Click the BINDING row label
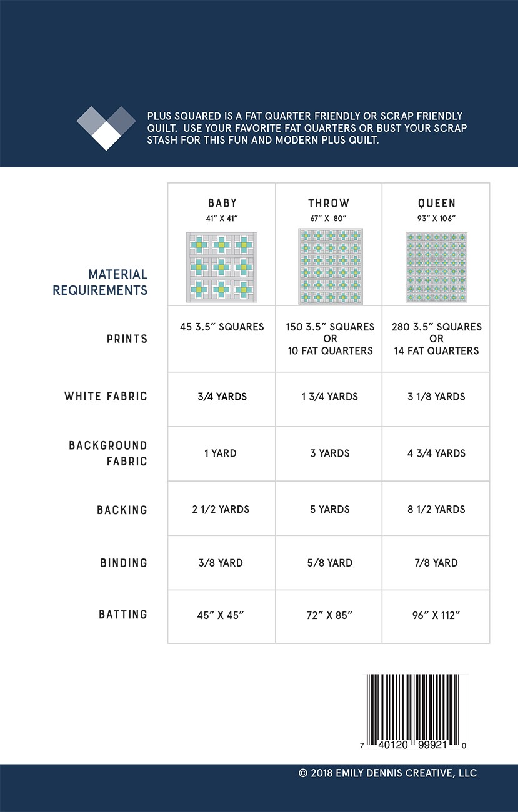Viewport: 518px width, 812px height. point(124,563)
